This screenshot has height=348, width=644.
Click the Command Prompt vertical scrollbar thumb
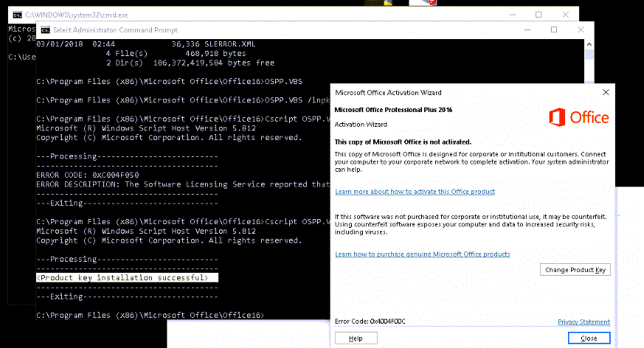(x=589, y=55)
